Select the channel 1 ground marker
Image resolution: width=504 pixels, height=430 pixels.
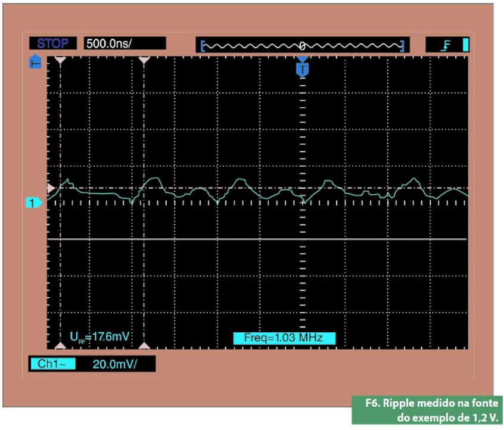point(35,203)
